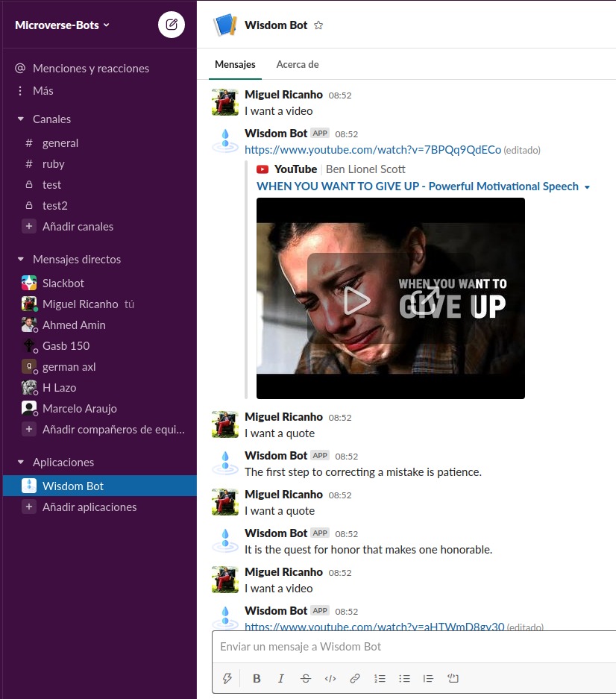This screenshot has width=616, height=699.
Task: Open video externally via arrow icon
Action: [x=425, y=300]
